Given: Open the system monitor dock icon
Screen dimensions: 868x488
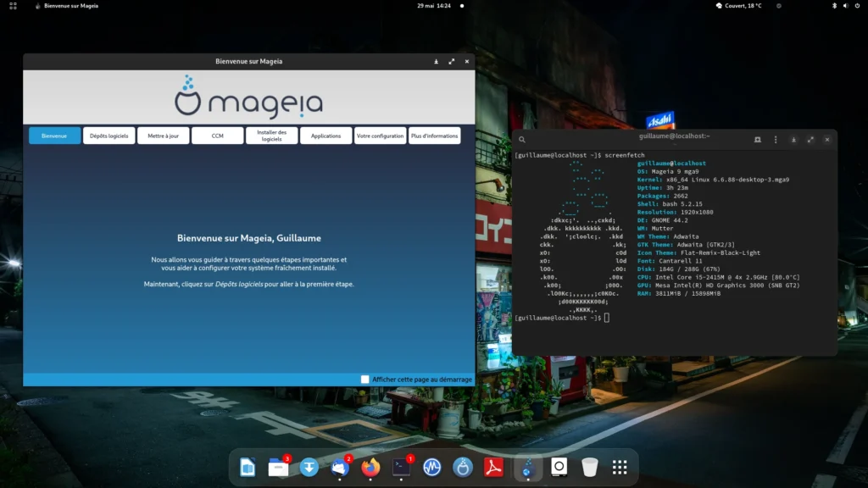Looking at the screenshot, I should (431, 468).
